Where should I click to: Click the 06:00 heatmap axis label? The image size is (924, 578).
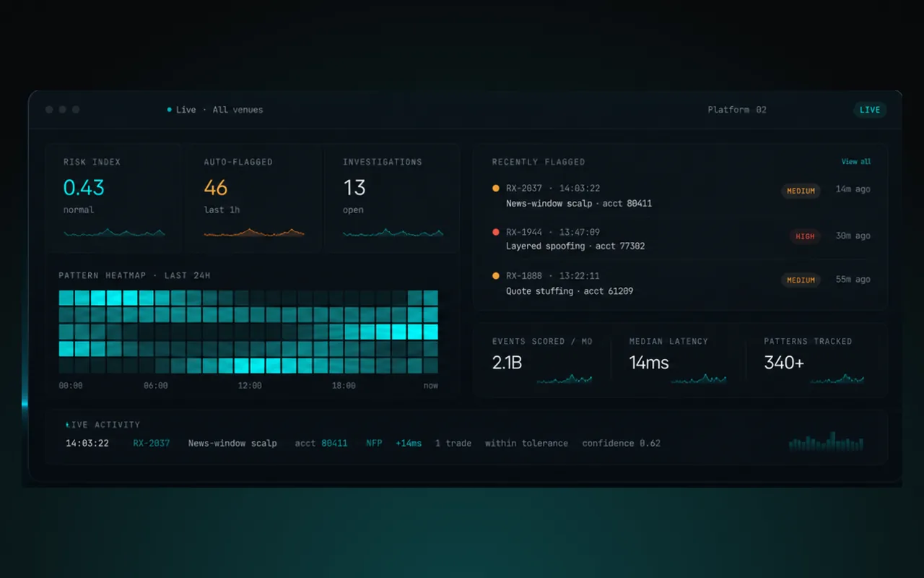pos(155,386)
